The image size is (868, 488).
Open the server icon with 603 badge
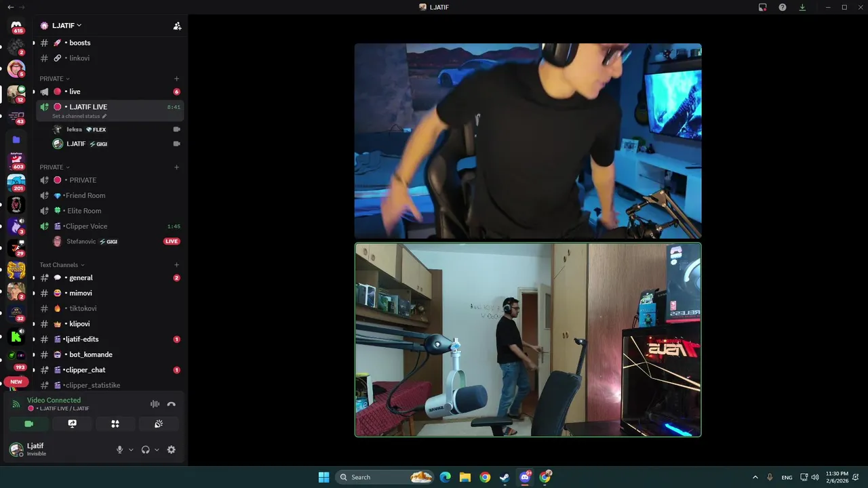pos(16,160)
